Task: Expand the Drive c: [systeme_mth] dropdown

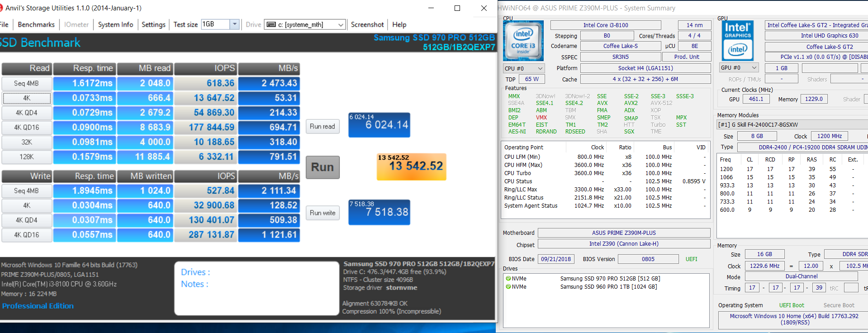Action: 341,25
